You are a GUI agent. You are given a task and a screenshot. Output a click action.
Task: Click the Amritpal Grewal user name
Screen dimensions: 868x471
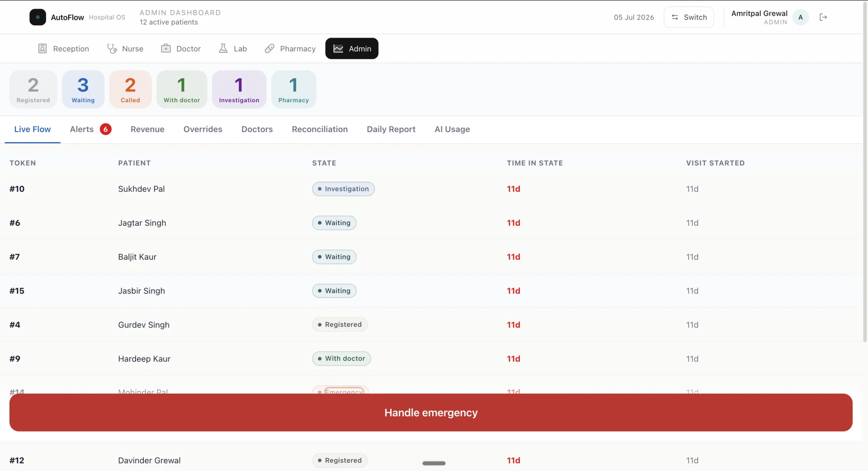click(x=759, y=13)
